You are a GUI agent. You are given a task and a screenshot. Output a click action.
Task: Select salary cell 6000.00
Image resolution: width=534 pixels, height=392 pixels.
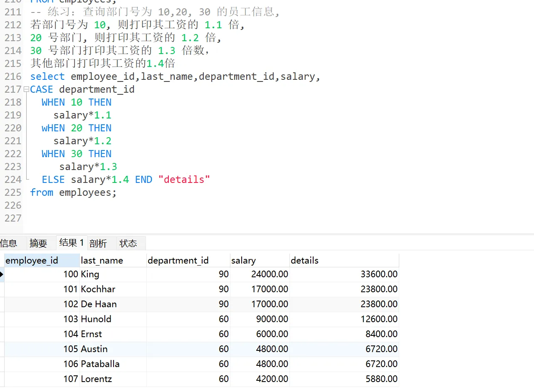tap(260, 334)
